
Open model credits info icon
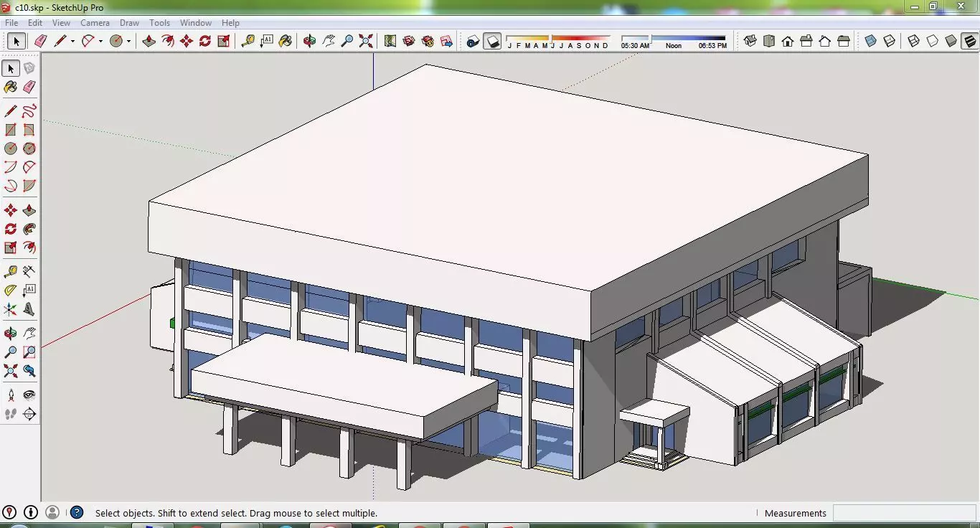(31, 512)
